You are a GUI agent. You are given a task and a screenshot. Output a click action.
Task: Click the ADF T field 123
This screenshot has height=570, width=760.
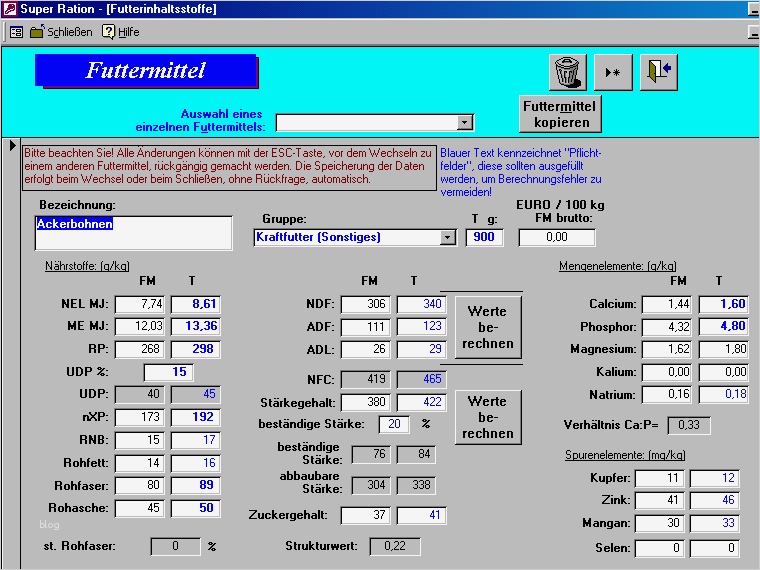point(421,327)
